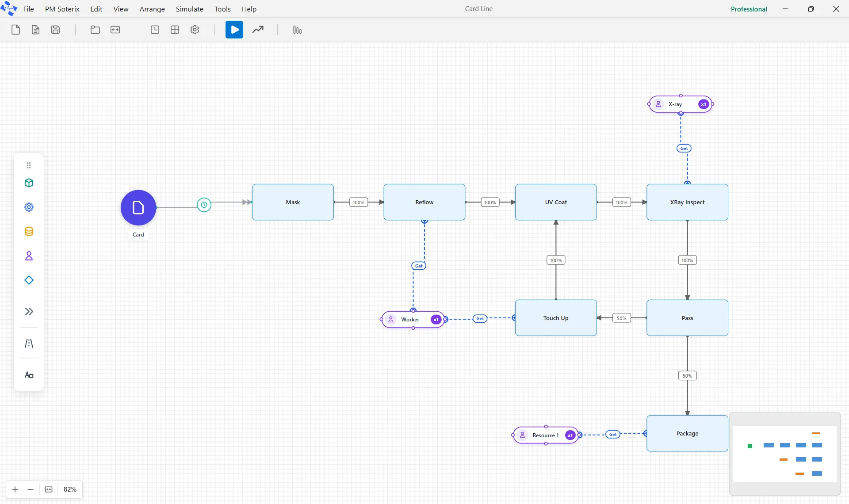Open the Arrange menu

pos(152,9)
